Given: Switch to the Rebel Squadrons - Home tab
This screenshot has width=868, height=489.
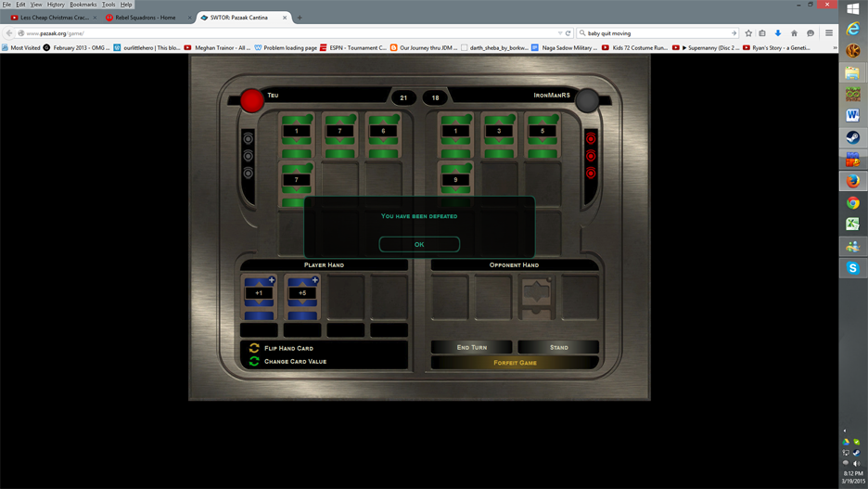Looking at the screenshot, I should click(146, 18).
